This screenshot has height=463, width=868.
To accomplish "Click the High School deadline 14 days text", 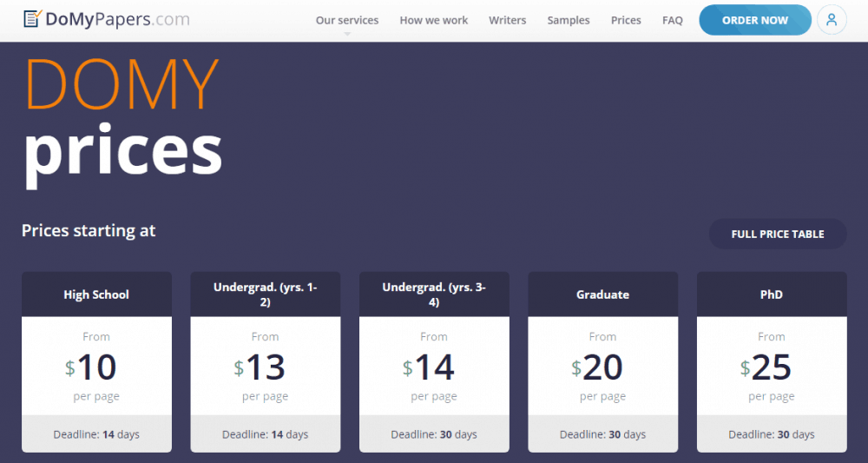I will tap(96, 434).
